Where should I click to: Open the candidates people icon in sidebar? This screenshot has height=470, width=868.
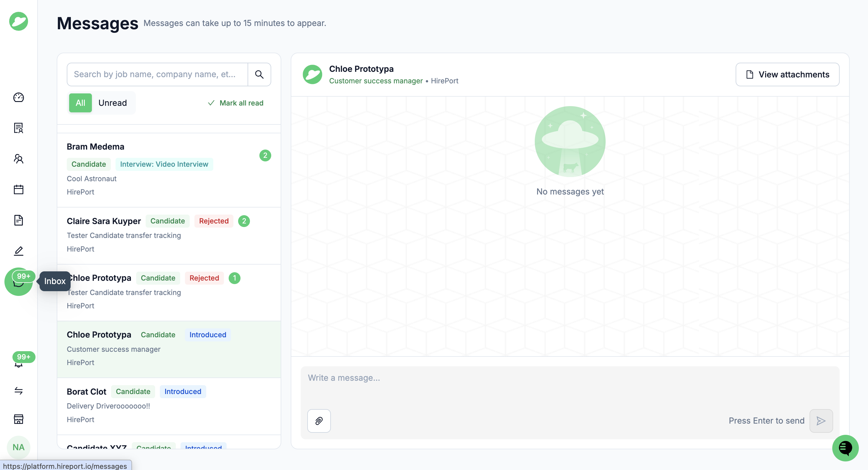[19, 159]
